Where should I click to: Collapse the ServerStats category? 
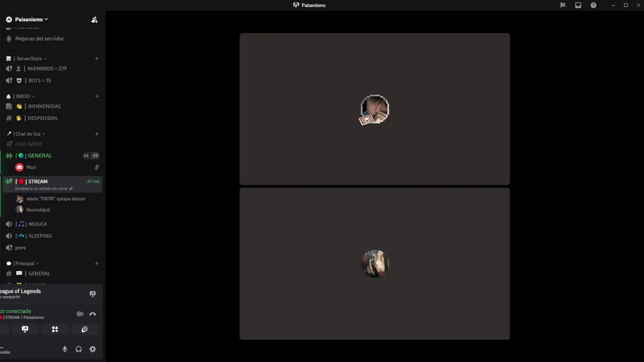pyautogui.click(x=31, y=59)
